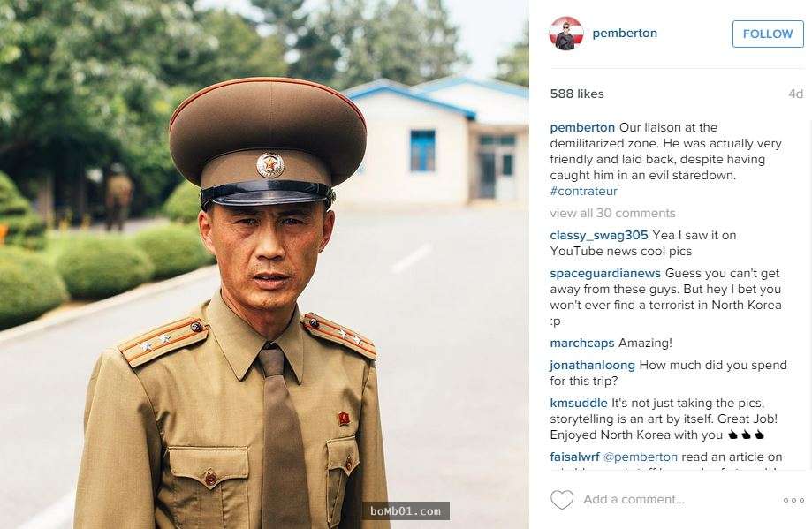Go to the kmsuddle profile
Viewport: 812px width, 529px height.
[579, 404]
